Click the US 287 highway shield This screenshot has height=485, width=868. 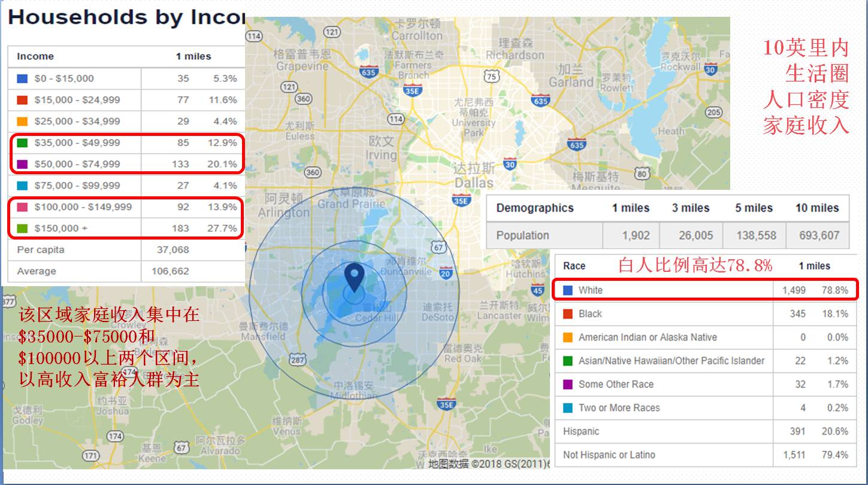pos(298,360)
